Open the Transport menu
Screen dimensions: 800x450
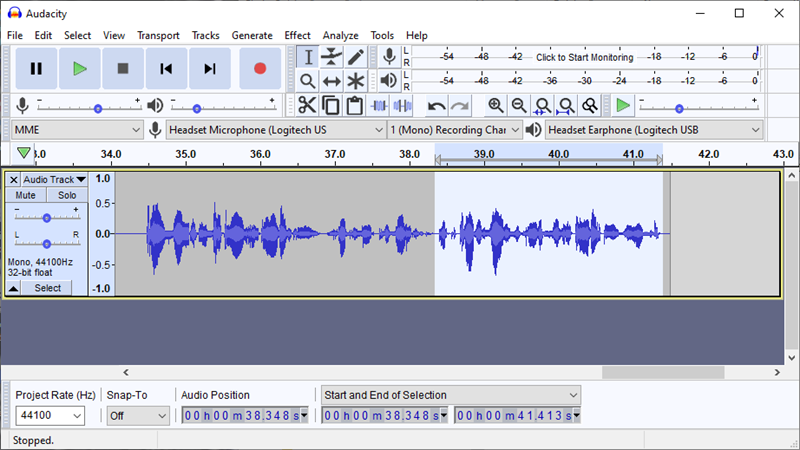(158, 35)
